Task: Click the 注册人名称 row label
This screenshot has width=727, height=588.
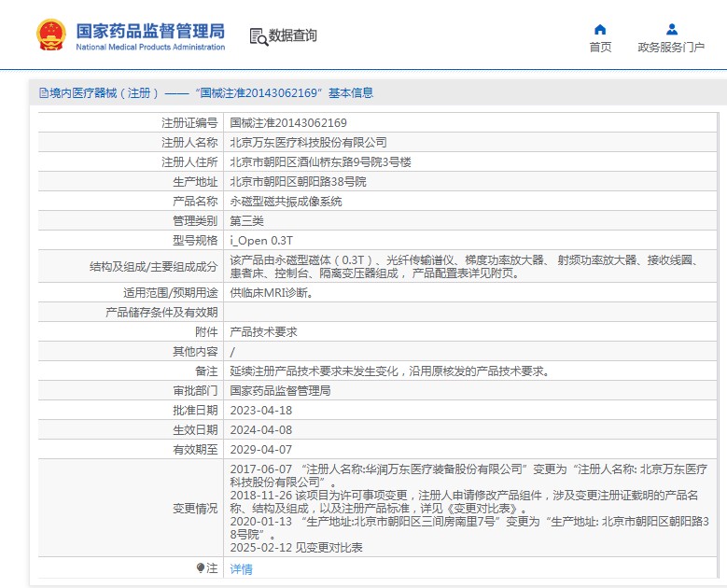Action: coord(189,143)
